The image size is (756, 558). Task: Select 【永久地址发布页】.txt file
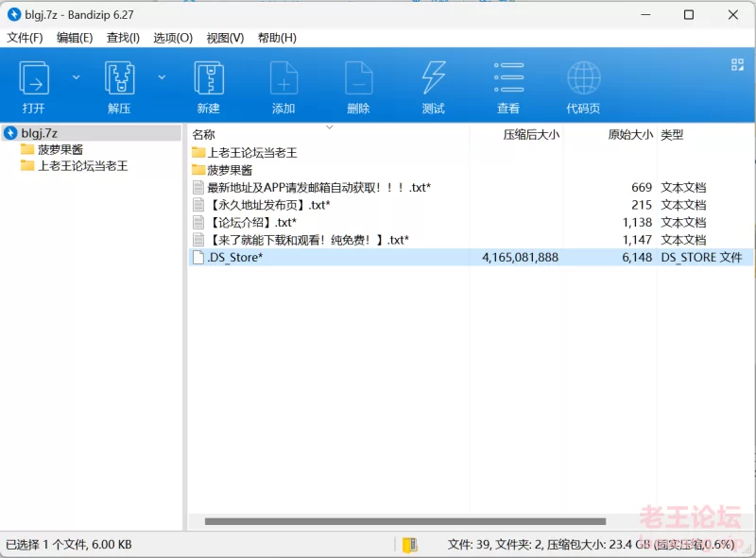(x=268, y=205)
